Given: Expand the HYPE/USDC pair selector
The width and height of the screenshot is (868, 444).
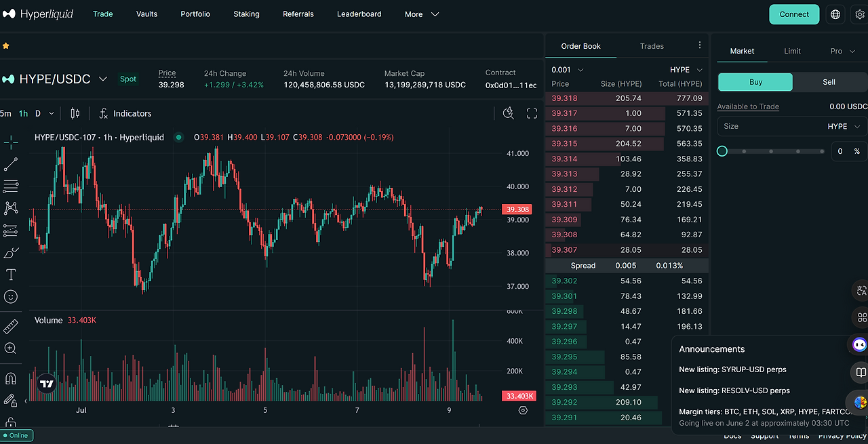Looking at the screenshot, I should (103, 79).
